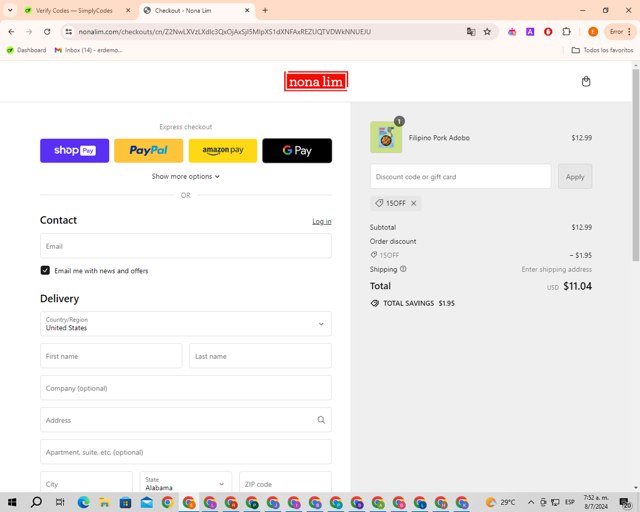Click the browser address bar URL

(225, 31)
